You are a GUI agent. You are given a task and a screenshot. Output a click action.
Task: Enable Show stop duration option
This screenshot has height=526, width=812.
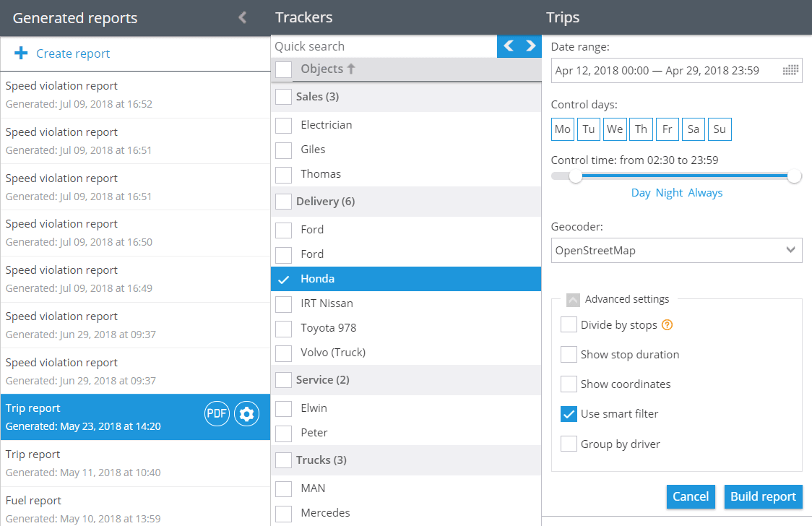click(569, 355)
